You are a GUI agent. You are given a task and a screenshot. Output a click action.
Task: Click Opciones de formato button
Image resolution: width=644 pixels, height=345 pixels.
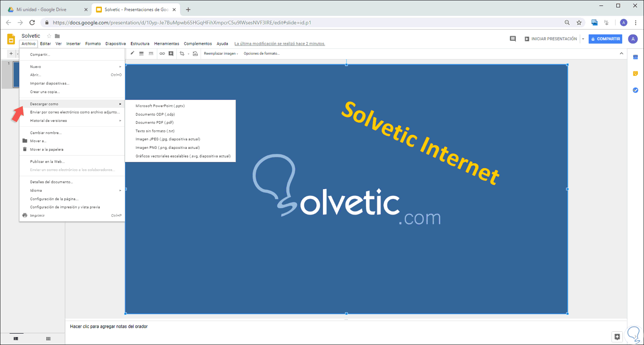point(262,54)
